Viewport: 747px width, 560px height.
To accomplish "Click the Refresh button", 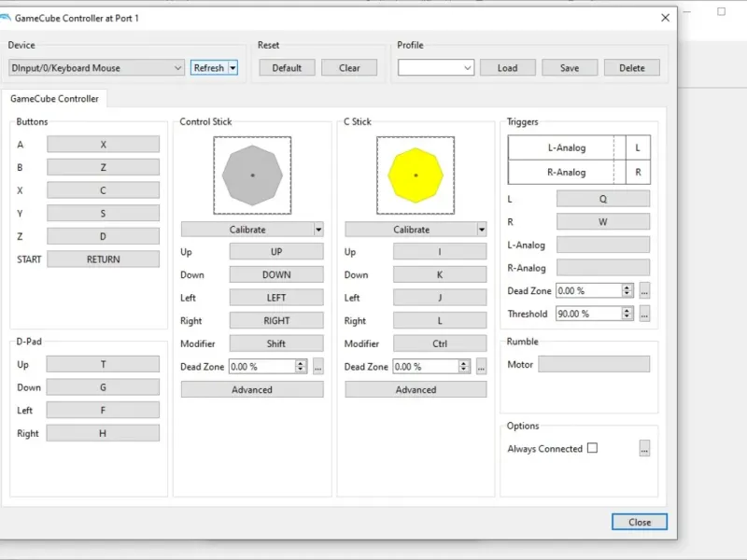I will pyautogui.click(x=208, y=68).
